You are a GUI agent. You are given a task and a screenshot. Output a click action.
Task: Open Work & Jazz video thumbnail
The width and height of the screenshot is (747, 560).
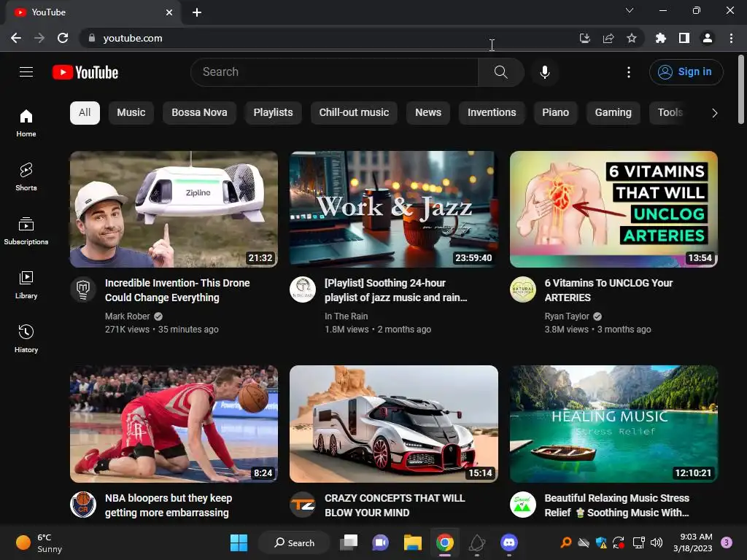click(x=393, y=209)
